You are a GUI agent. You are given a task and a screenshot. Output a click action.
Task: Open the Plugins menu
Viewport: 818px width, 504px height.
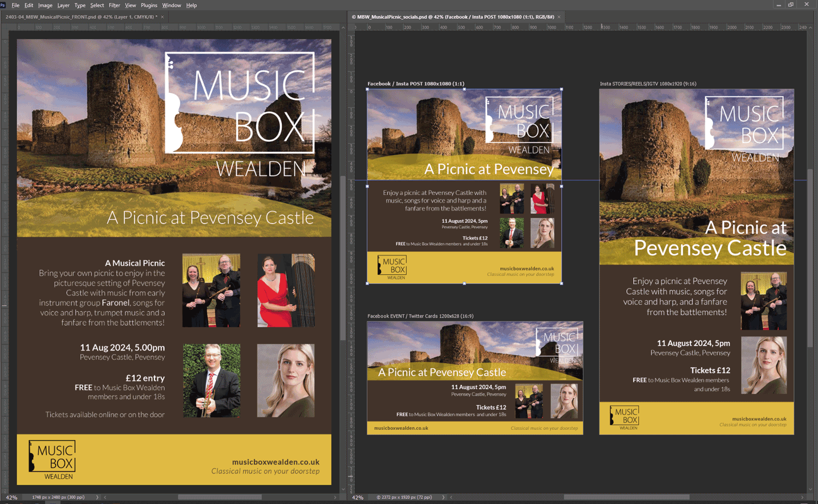(x=149, y=5)
